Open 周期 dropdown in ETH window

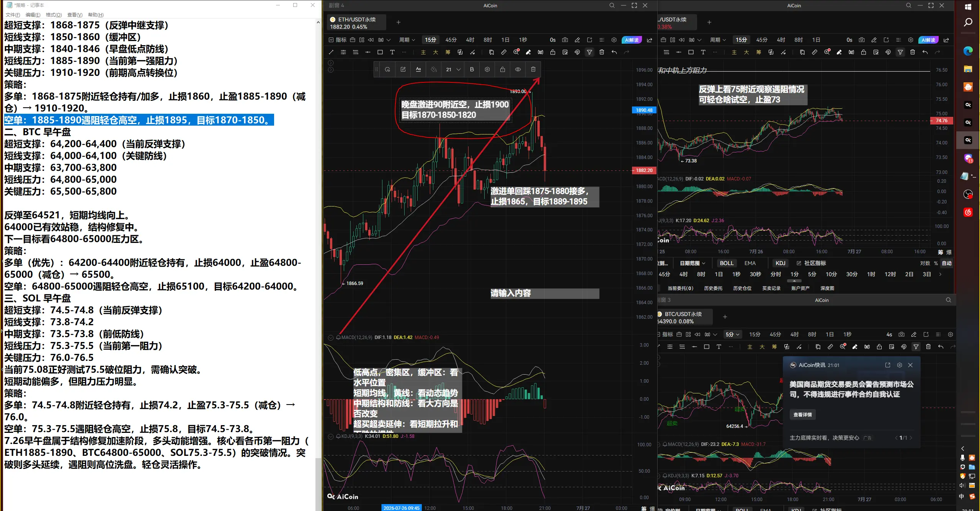[407, 40]
